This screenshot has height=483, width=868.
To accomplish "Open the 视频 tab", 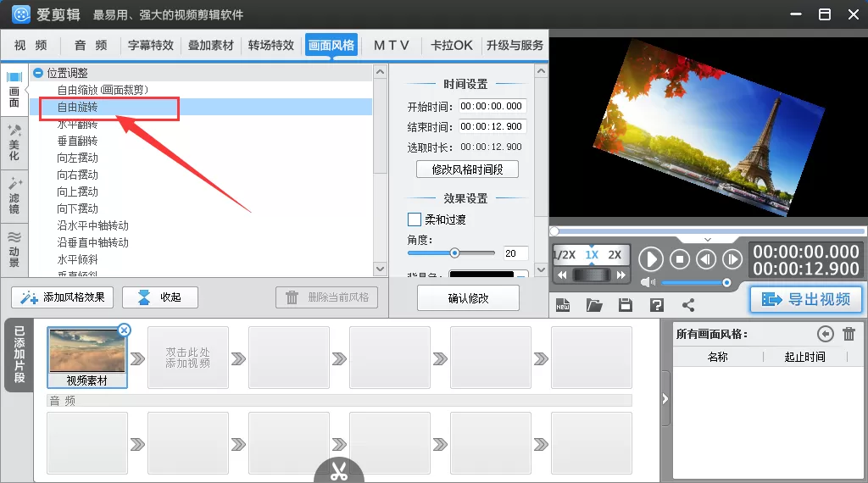I will pyautogui.click(x=31, y=46).
